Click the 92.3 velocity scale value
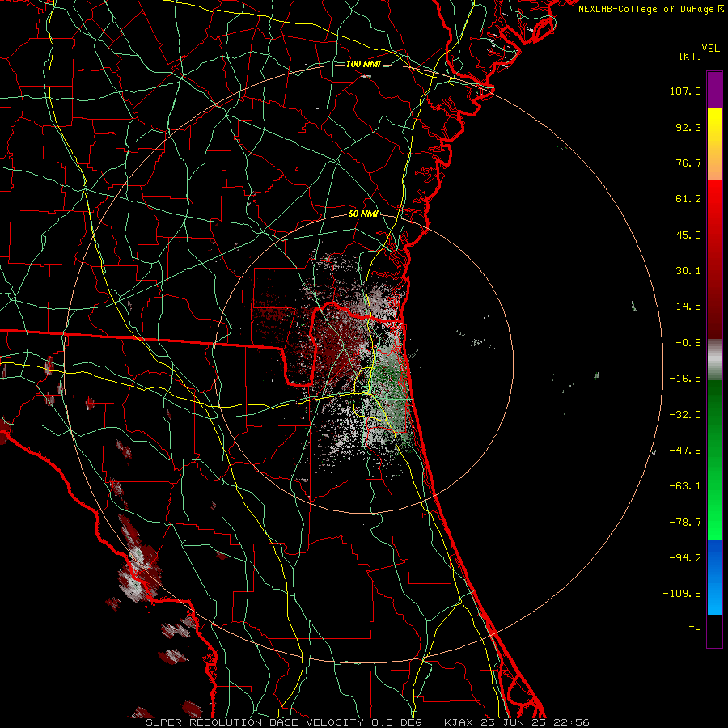 click(688, 127)
